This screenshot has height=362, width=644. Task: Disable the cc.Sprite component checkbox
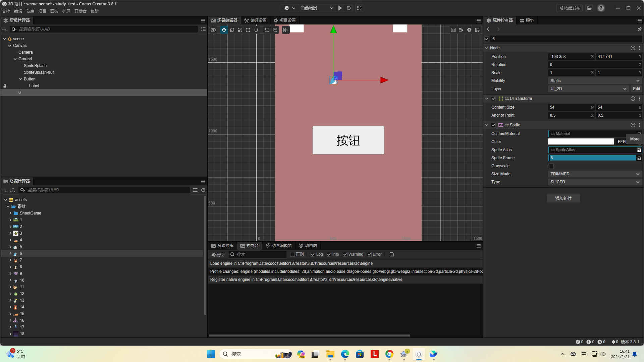(493, 125)
